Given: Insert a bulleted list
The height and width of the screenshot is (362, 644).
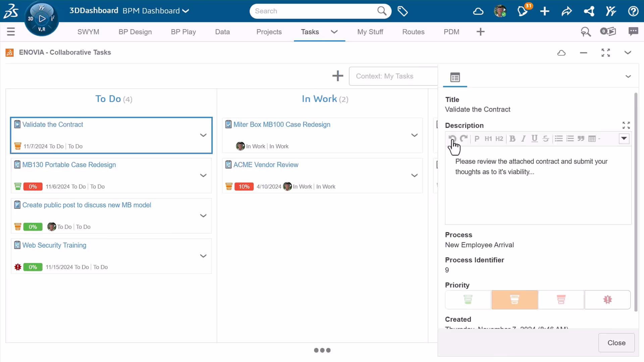Looking at the screenshot, I should click(558, 139).
